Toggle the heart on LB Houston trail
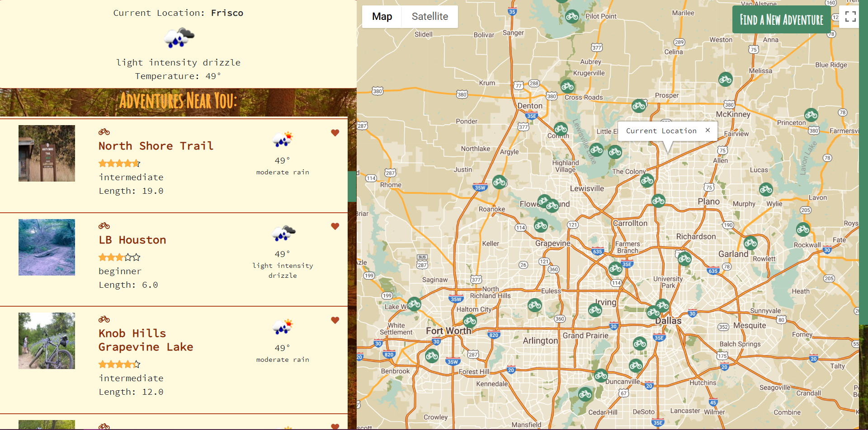This screenshot has width=868, height=430. pos(335,226)
